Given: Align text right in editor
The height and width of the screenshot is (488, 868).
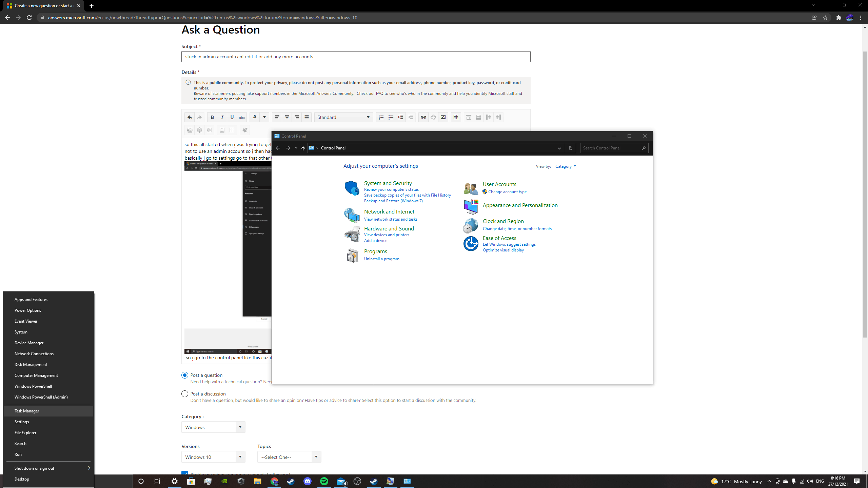Looking at the screenshot, I should point(297,117).
